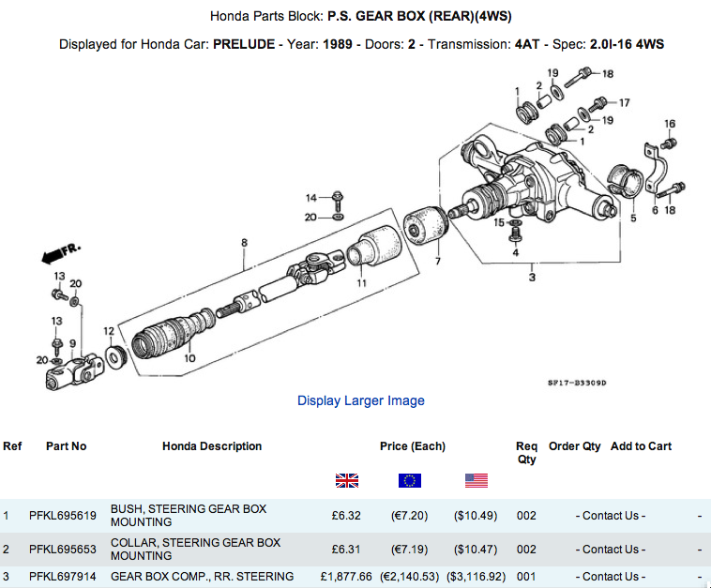Click part callout 3 under gear box
711x588 pixels.
(x=532, y=277)
